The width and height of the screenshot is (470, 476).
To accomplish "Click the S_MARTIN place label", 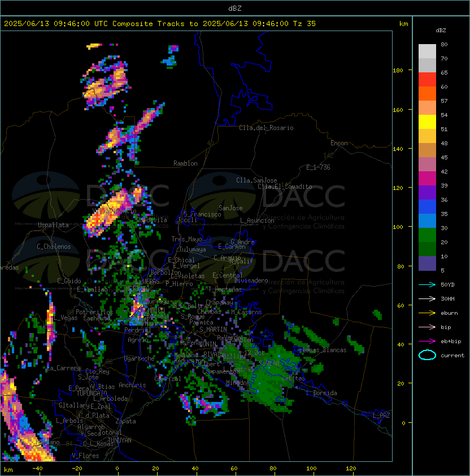I will 213,330.
